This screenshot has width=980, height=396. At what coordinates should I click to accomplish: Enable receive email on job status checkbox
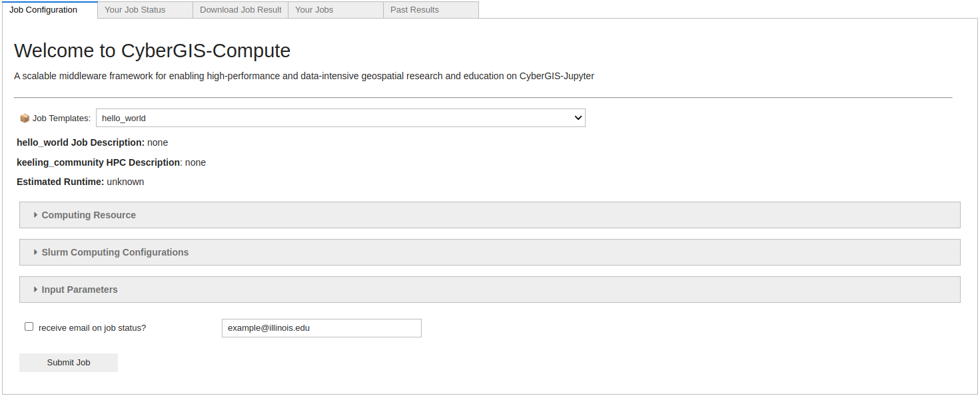pyautogui.click(x=29, y=327)
